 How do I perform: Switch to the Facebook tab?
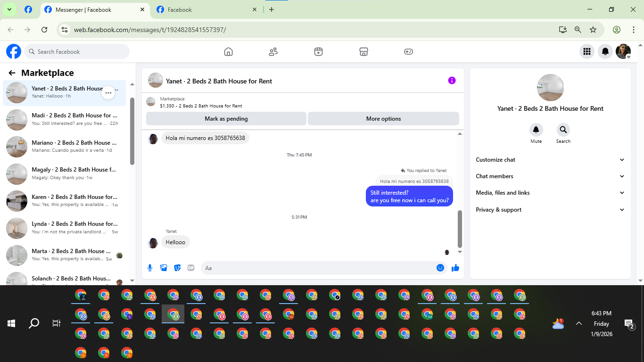click(x=207, y=10)
